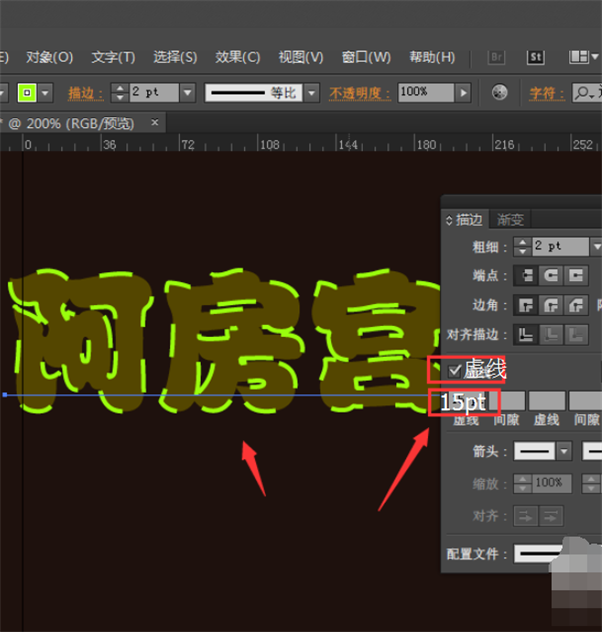The image size is (602, 632).
Task: Open control bar stroke weight dropdown
Action: coord(187,93)
